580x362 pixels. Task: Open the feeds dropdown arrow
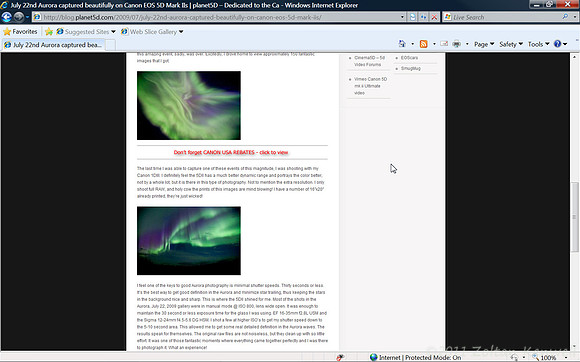434,44
